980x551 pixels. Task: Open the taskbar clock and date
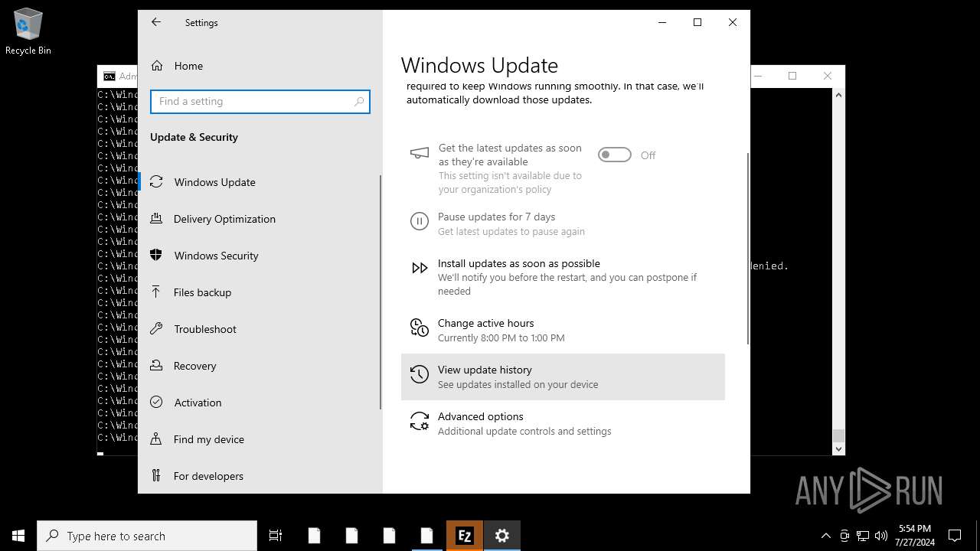pyautogui.click(x=915, y=536)
